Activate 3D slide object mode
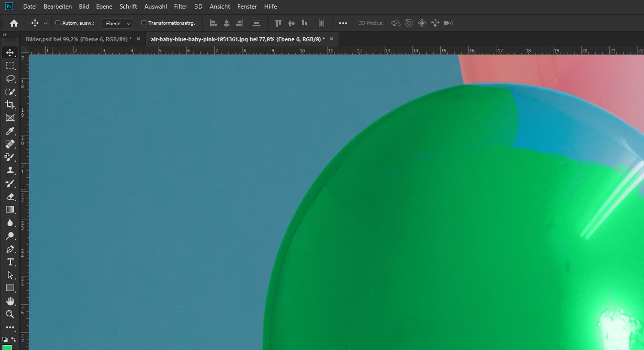 point(435,23)
